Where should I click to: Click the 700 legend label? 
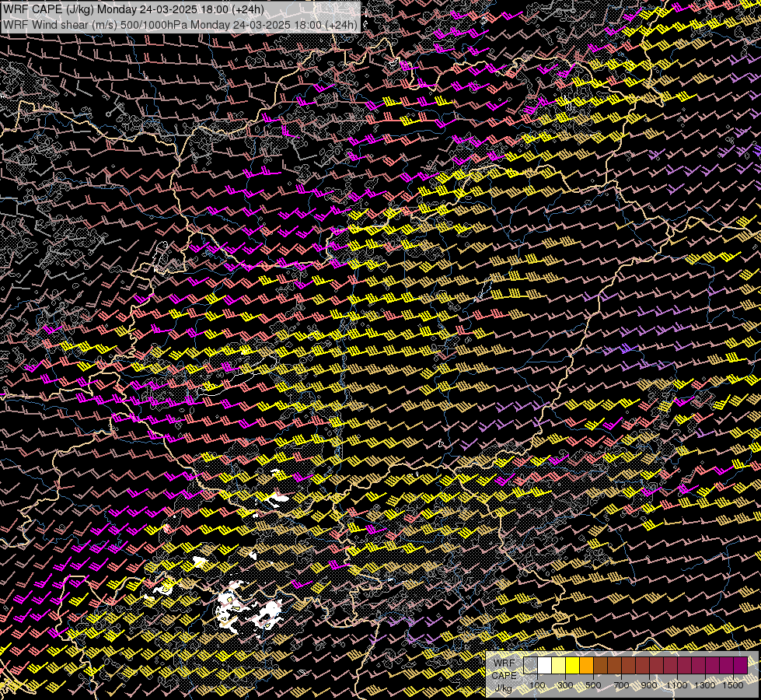pyautogui.click(x=621, y=685)
